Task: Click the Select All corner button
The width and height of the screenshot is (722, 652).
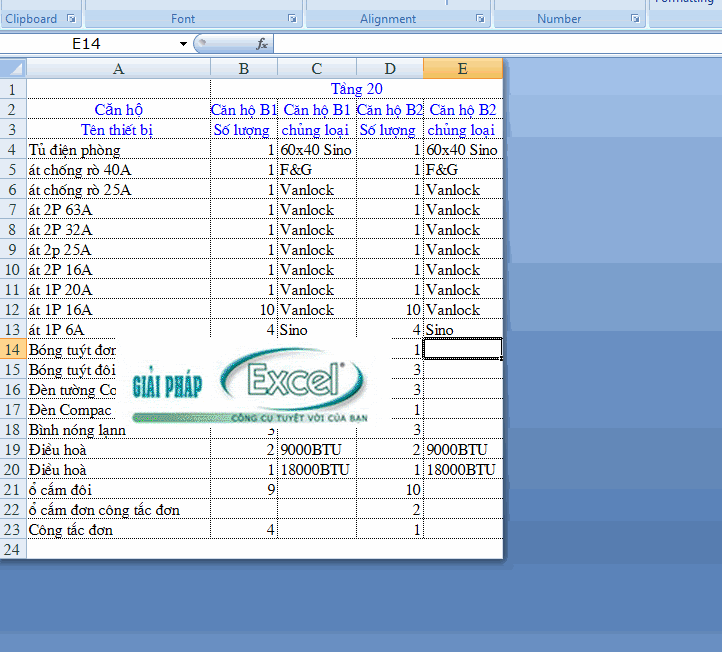Action: point(13,68)
